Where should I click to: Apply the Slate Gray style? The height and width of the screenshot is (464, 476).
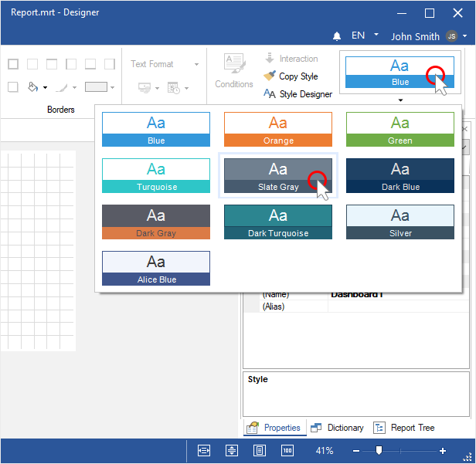coord(278,175)
